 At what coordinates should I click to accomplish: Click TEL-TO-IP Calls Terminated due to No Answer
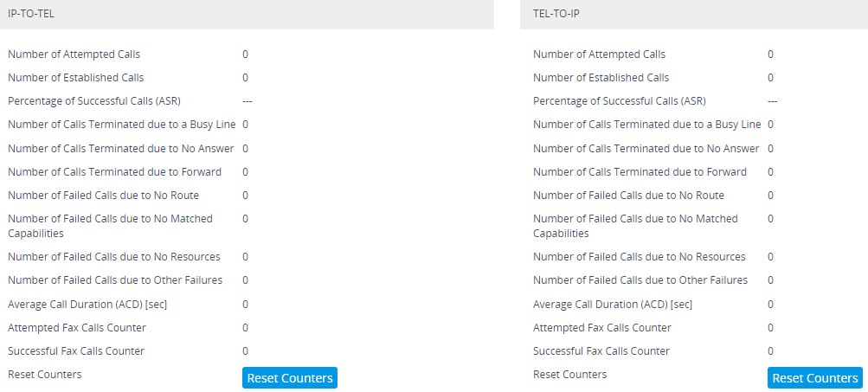(646, 148)
